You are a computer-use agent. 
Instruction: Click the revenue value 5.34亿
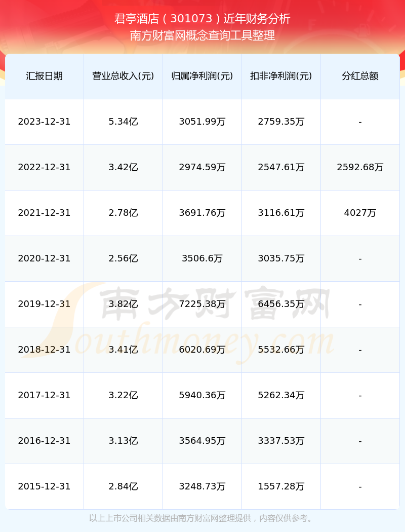(124, 122)
